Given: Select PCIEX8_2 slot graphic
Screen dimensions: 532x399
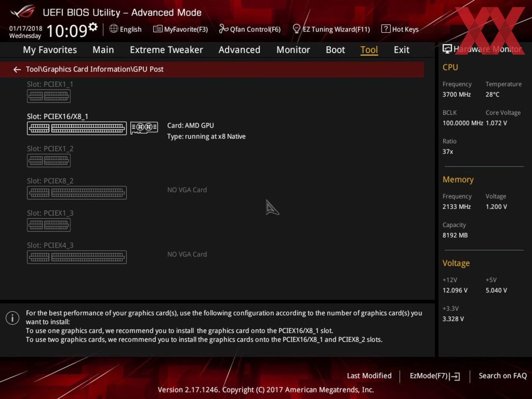Looking at the screenshot, I should [x=77, y=192].
